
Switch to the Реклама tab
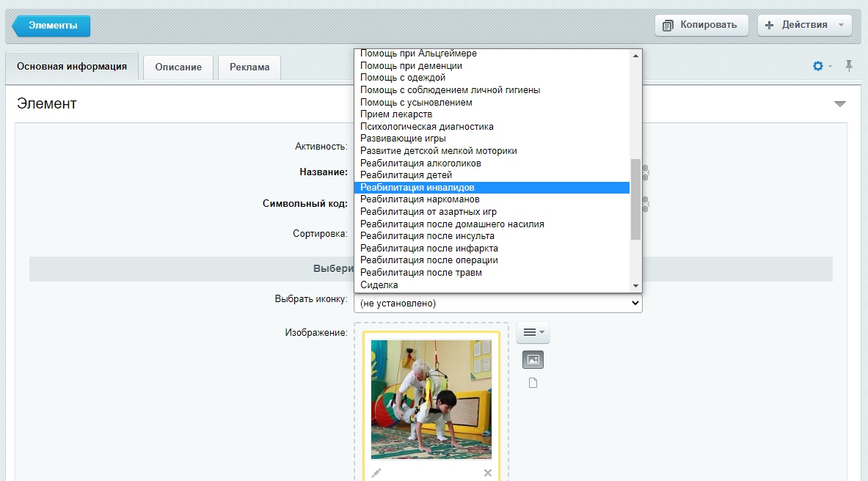pos(249,67)
